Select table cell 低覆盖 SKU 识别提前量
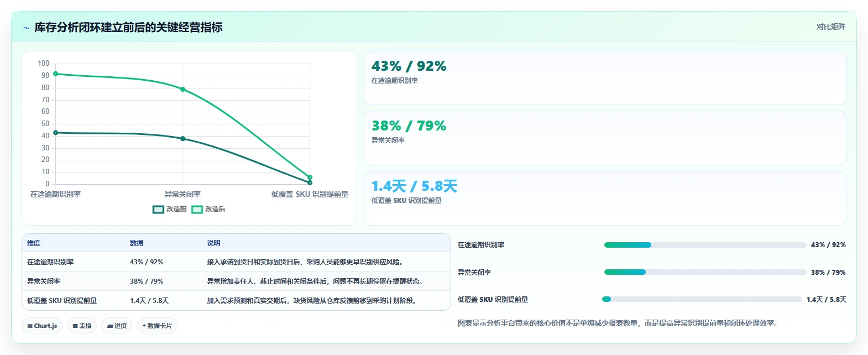The width and height of the screenshot is (868, 355). (62, 301)
